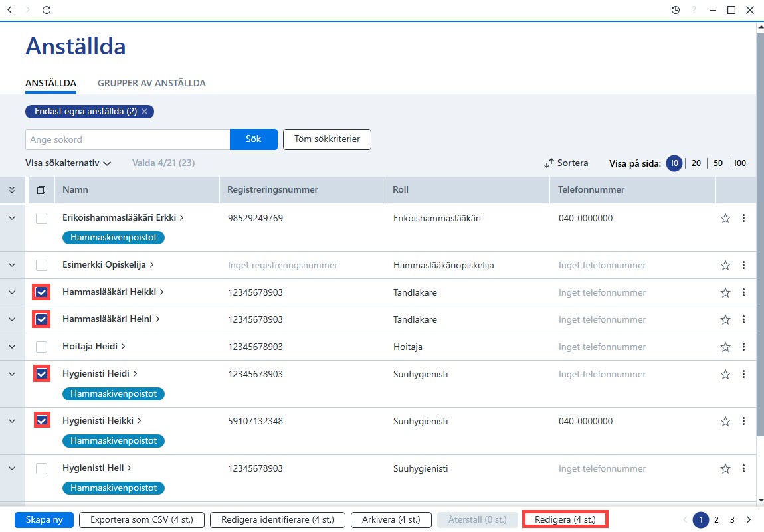This screenshot has height=532, width=764.
Task: Go to next page arrow in pagination
Action: [749, 520]
